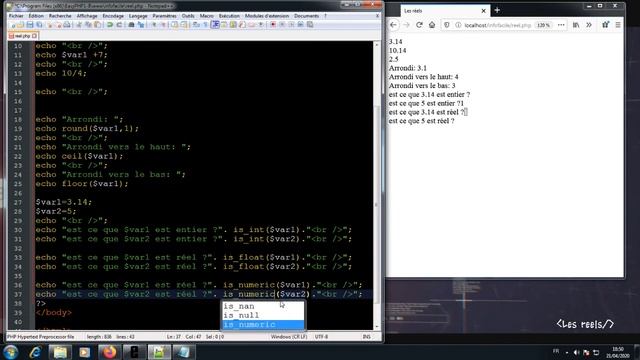Open Exécution menu
The image size is (640, 360).
(x=229, y=16)
